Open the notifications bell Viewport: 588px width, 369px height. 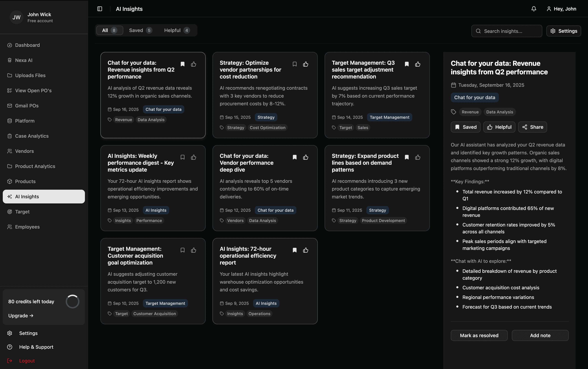click(x=534, y=9)
